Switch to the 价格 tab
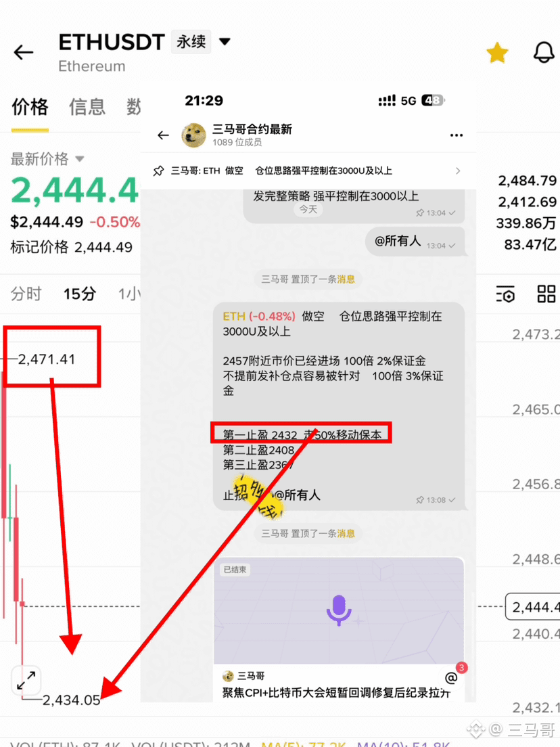This screenshot has width=560, height=747. 30,106
